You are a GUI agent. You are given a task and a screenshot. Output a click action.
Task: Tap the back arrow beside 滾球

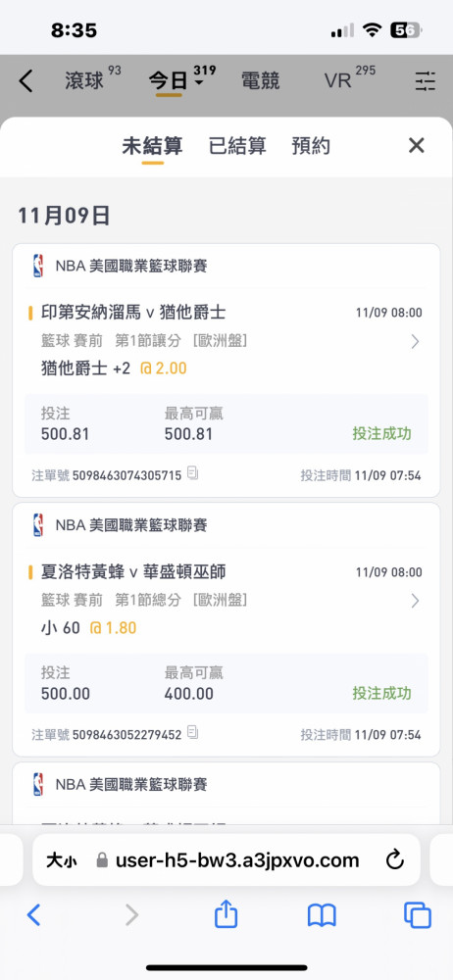(25, 81)
